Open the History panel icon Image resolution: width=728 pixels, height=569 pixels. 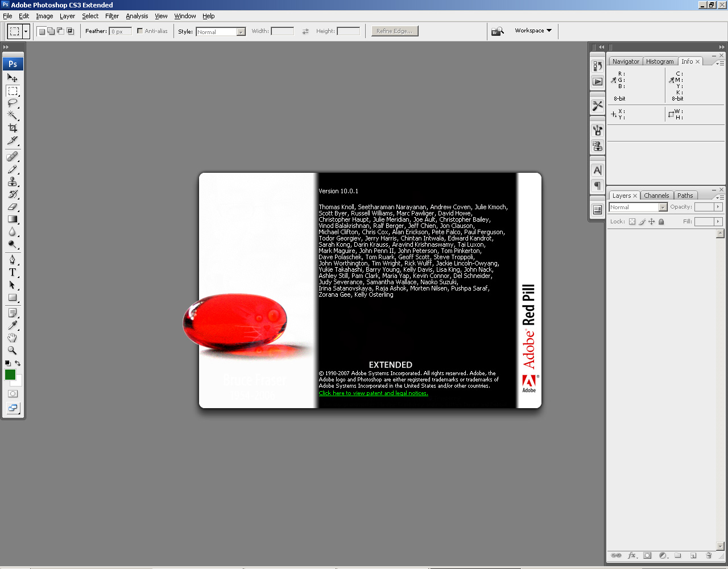click(597, 66)
